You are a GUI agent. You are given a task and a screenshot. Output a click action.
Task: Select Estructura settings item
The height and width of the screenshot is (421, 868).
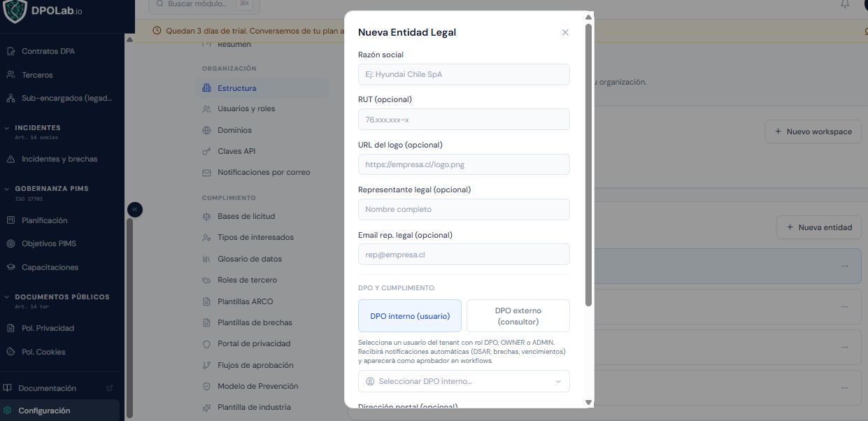(262, 88)
